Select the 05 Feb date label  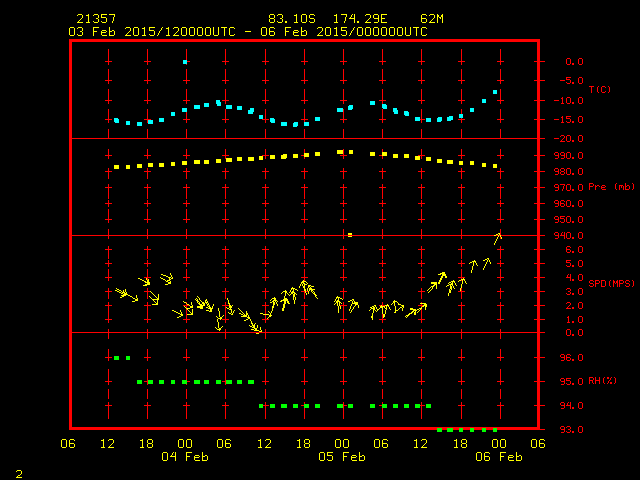[341, 457]
